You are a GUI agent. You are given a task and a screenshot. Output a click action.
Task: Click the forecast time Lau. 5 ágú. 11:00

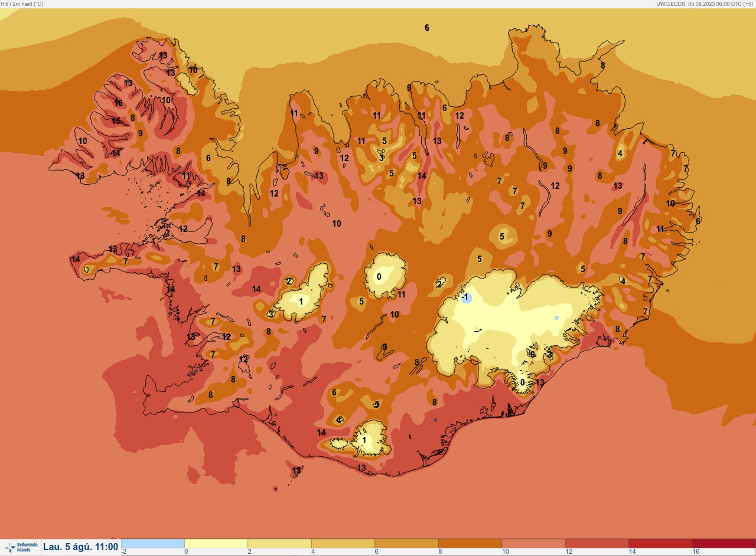81,547
